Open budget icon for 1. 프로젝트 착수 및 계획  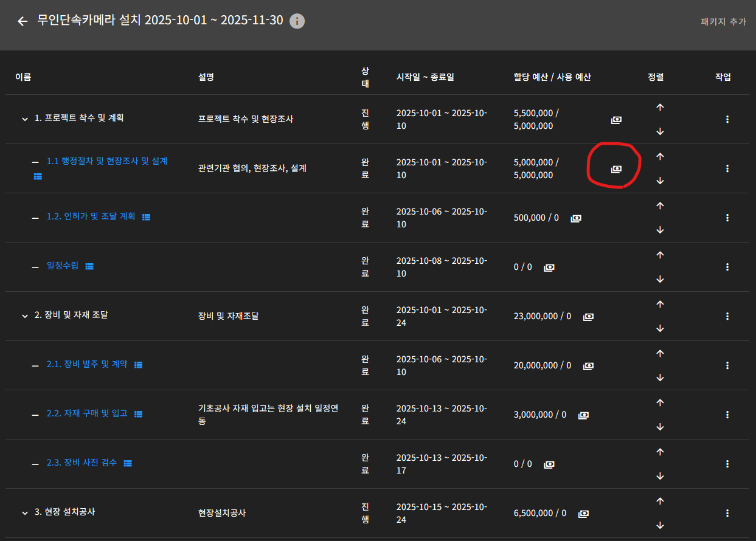[616, 120]
